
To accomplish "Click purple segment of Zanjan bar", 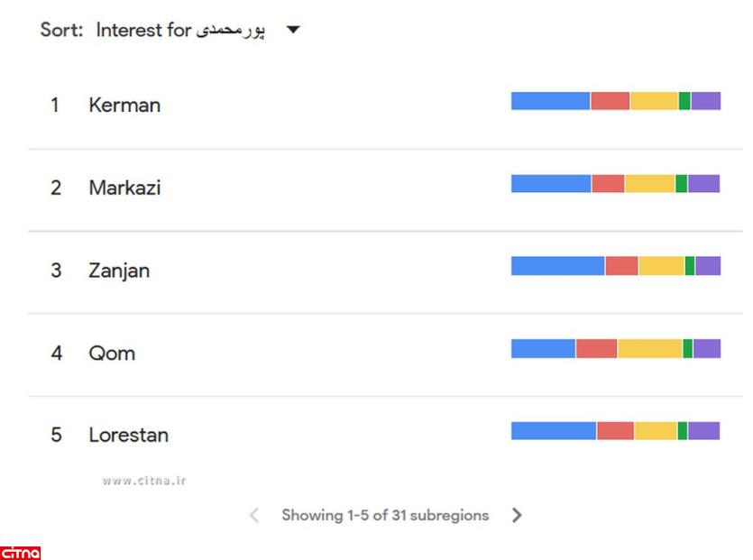I will (708, 266).
